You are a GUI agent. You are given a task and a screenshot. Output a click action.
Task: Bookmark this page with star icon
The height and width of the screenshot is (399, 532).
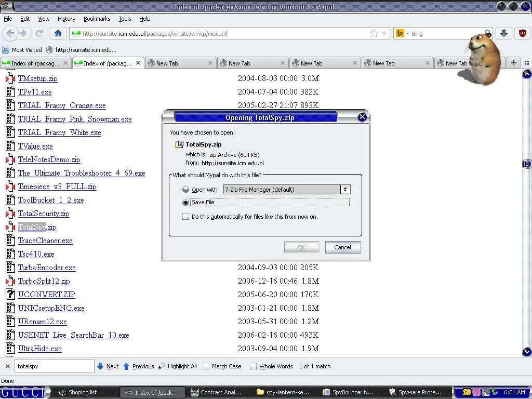[x=374, y=33]
